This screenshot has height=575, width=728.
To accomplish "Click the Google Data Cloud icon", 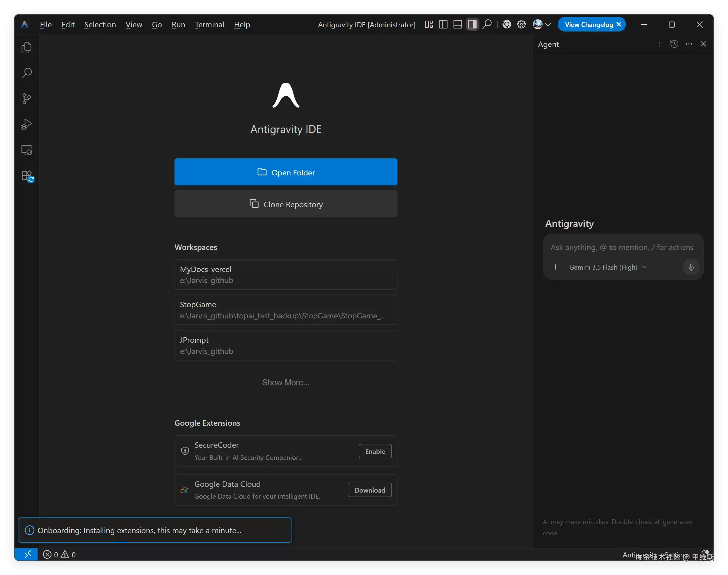I will coord(184,490).
